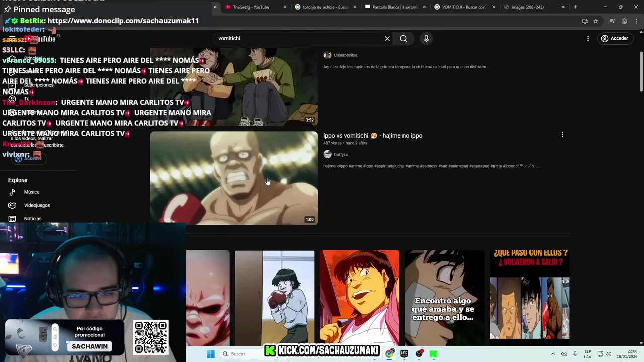Screen dimensions: 644x362
Task: Open 'ippo vs vomitichi' video thumbnail
Action: pyautogui.click(x=234, y=178)
